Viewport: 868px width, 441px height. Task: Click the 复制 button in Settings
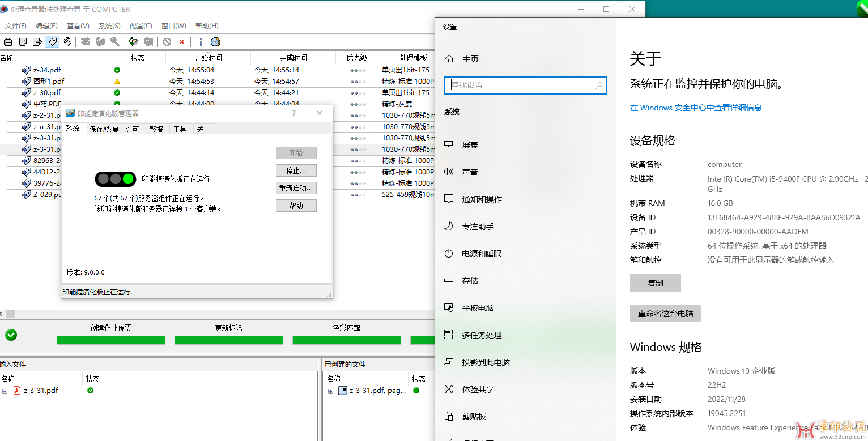pos(656,283)
